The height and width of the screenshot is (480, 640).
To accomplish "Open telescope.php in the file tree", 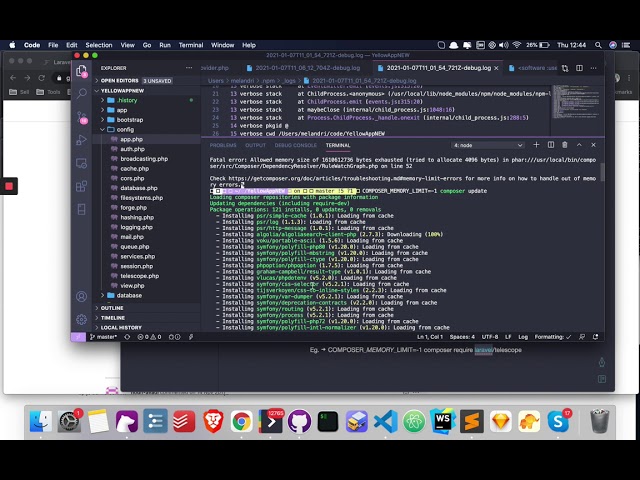I will [140, 276].
